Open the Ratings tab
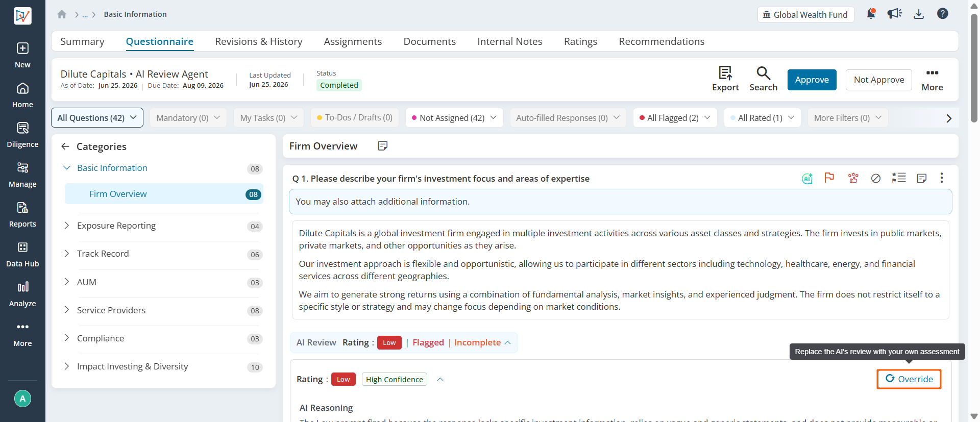The image size is (980, 422). tap(580, 41)
